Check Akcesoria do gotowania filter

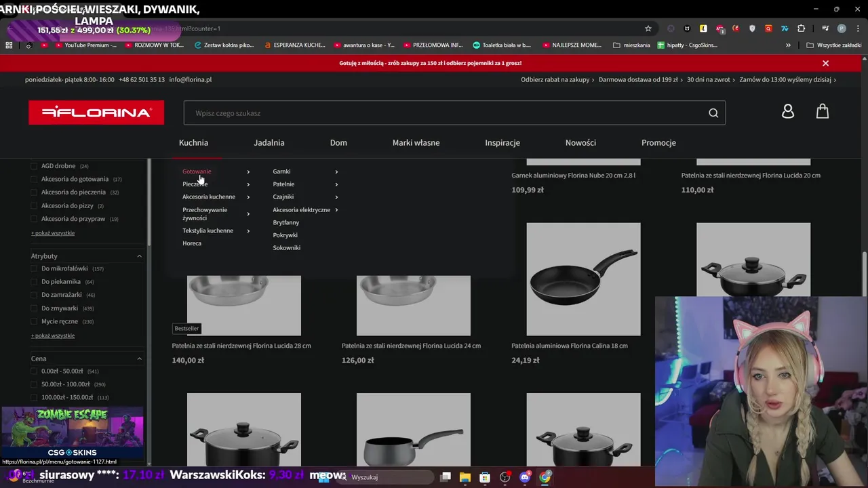[x=35, y=179]
